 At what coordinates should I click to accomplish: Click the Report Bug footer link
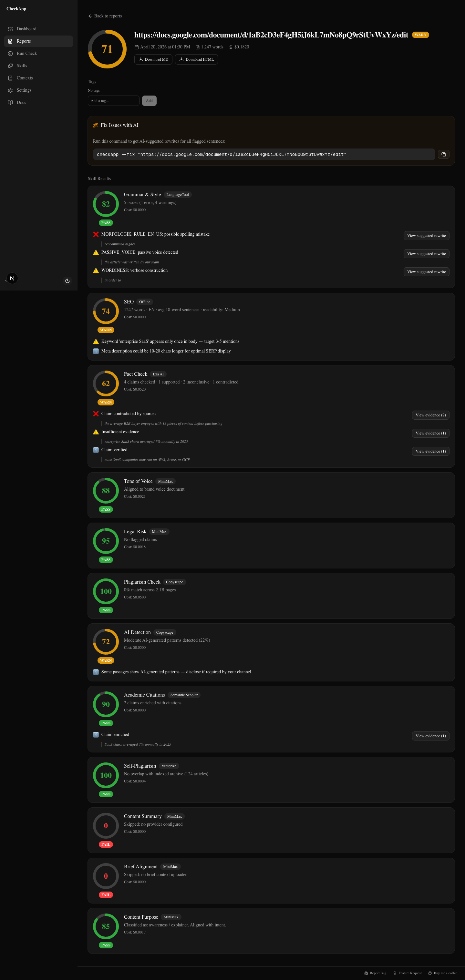pyautogui.click(x=375, y=973)
